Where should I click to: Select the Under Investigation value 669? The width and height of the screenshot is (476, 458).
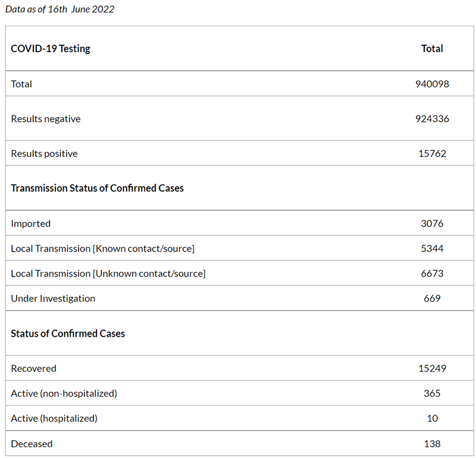pyautogui.click(x=432, y=299)
